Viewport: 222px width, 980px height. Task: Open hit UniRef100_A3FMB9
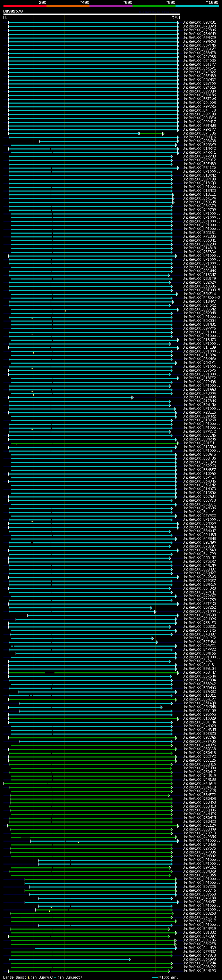[199, 76]
